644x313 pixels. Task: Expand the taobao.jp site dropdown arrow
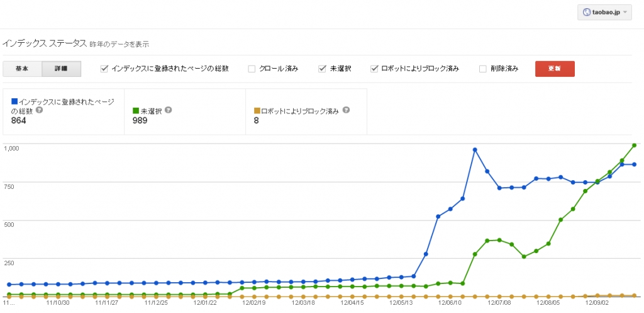point(625,11)
